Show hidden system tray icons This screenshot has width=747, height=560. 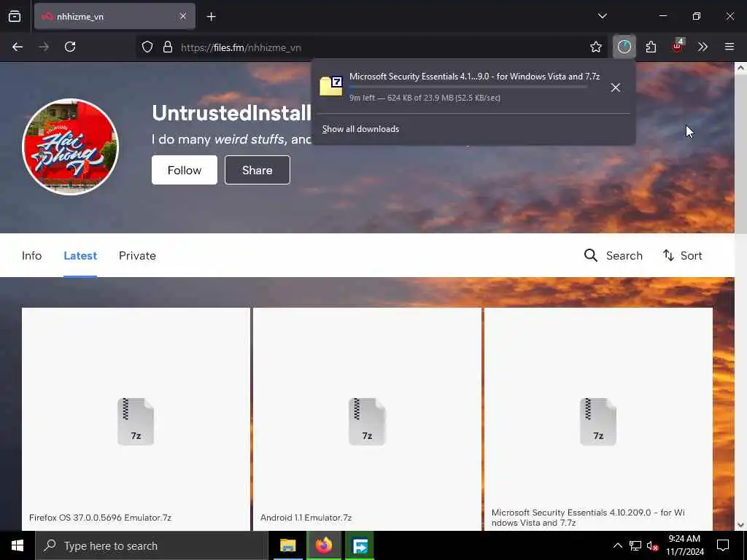pyautogui.click(x=617, y=545)
